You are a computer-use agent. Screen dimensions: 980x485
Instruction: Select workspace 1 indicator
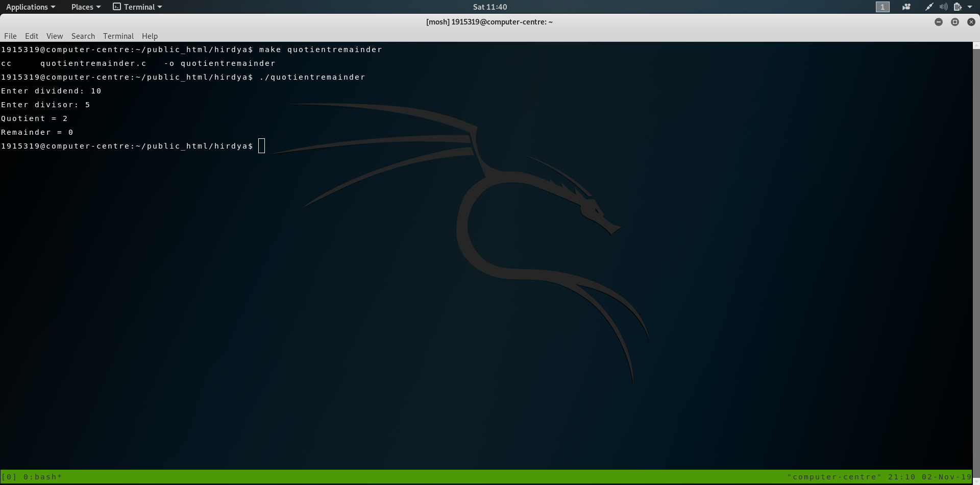tap(883, 7)
